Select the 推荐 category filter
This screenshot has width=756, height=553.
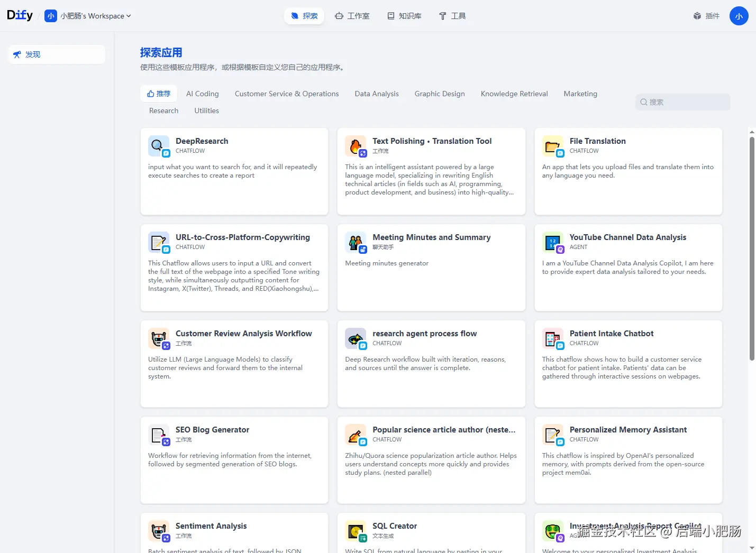[x=159, y=94]
